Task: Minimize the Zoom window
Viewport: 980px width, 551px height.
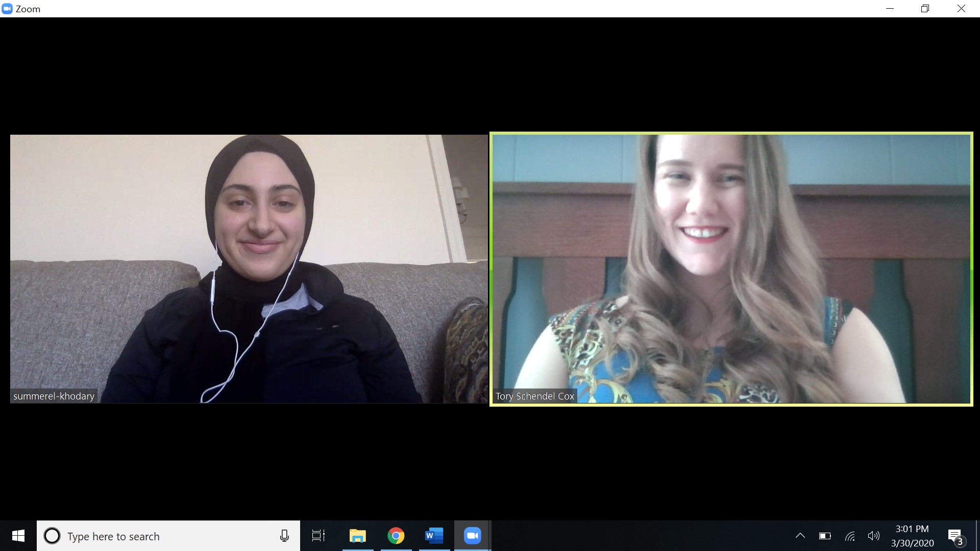Action: (890, 9)
